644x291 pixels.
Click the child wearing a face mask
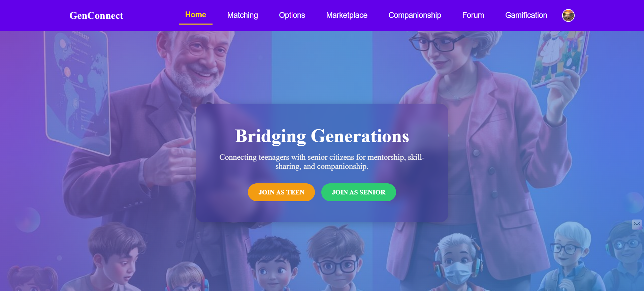point(457,262)
